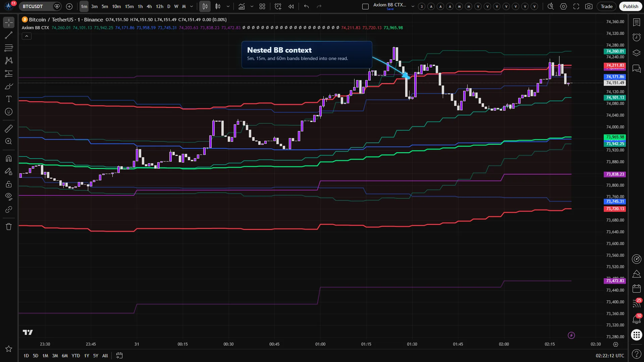
Task: Open the indicator templates grid icon
Action: [x=262, y=6]
